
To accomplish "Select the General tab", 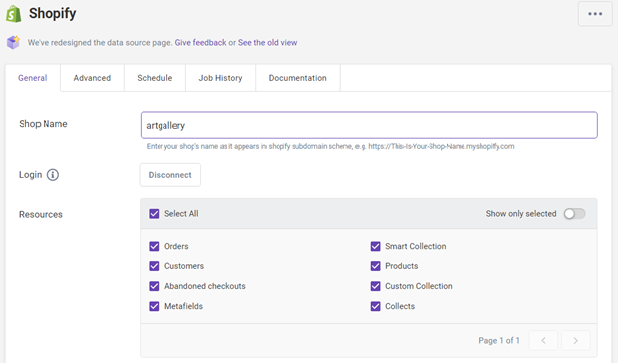I will coord(33,78).
